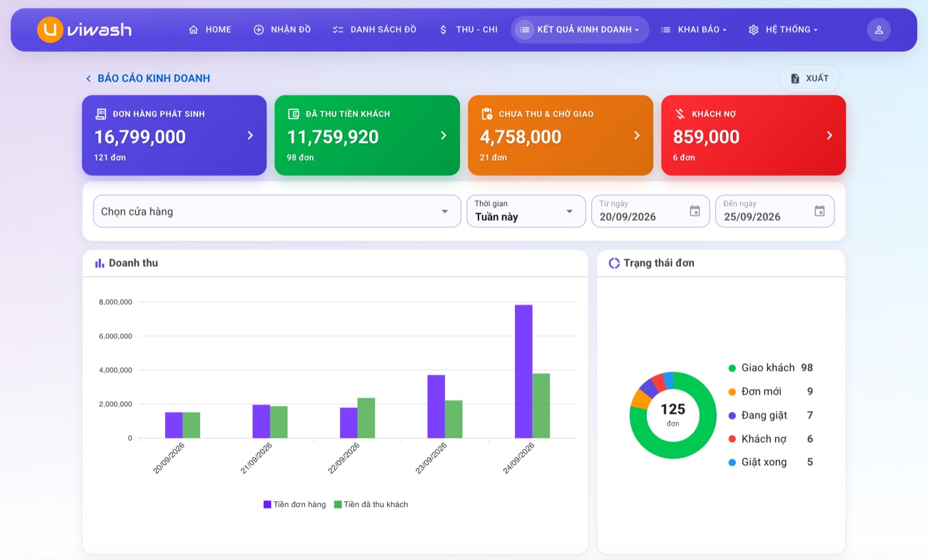Screen dimensions: 928x560
Task: Click the wallet icon in Đã thu tiền khách card
Action: tap(294, 114)
